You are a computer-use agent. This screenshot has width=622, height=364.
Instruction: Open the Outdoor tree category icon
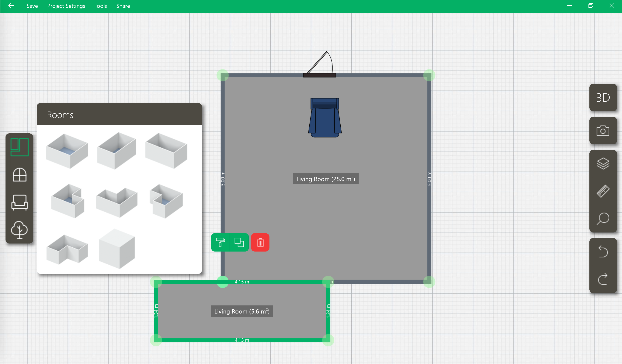(x=20, y=230)
